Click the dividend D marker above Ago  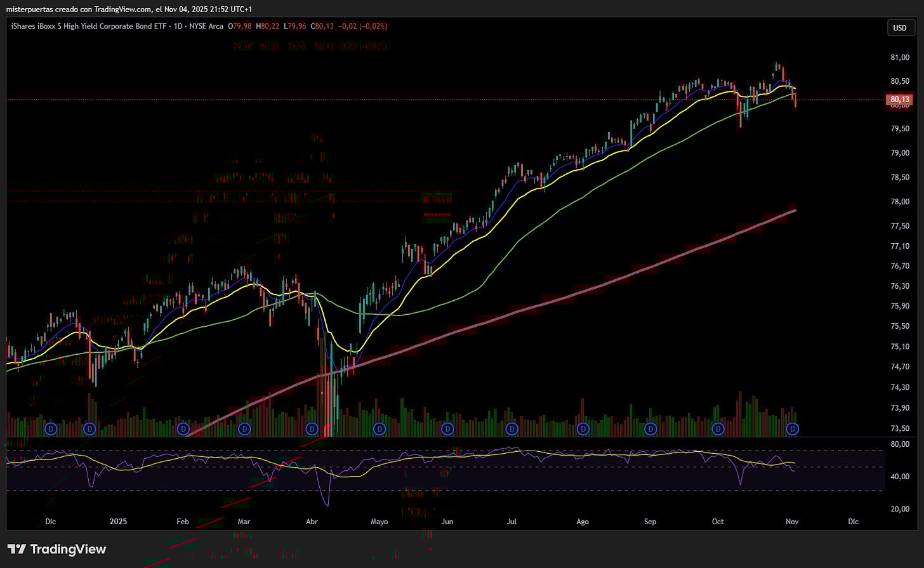click(583, 429)
